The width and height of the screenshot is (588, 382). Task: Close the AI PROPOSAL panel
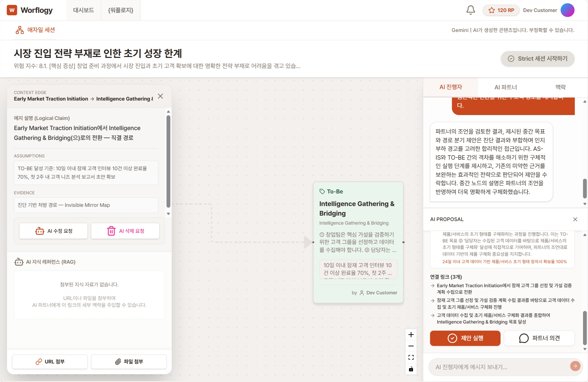575,219
